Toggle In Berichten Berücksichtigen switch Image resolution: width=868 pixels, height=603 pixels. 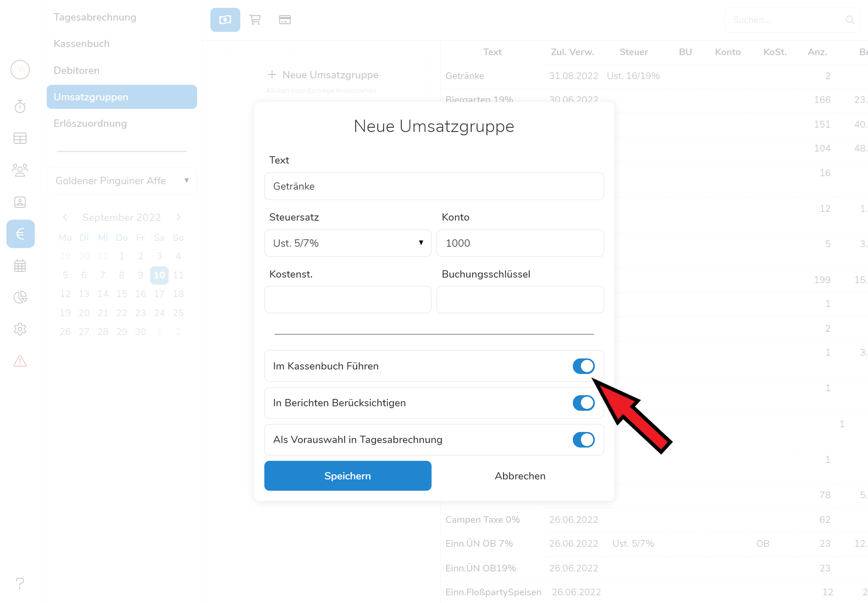tap(583, 403)
